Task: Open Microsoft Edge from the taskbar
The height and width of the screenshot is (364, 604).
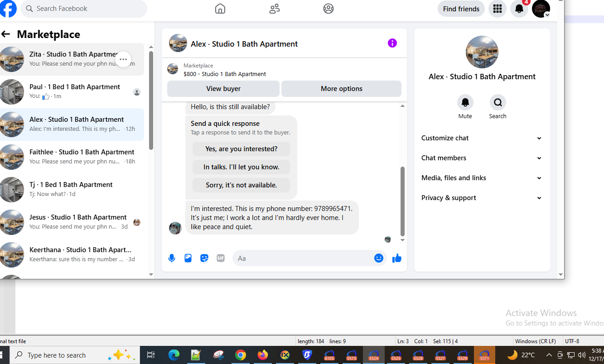Action: 174,355
